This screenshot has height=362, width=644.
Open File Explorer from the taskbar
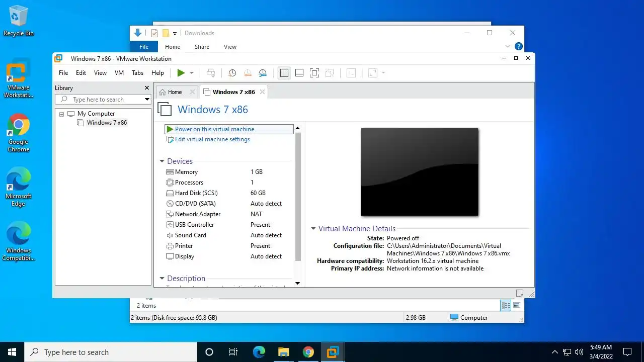tap(284, 352)
